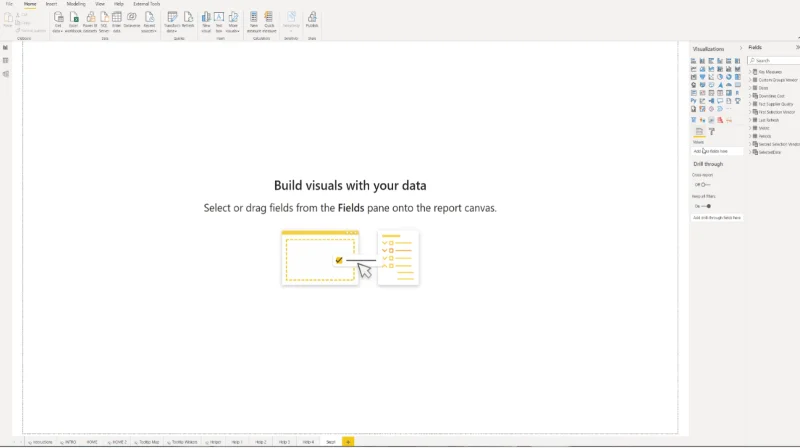800x448 pixels.
Task: Click the Fields search box
Action: pyautogui.click(x=774, y=60)
